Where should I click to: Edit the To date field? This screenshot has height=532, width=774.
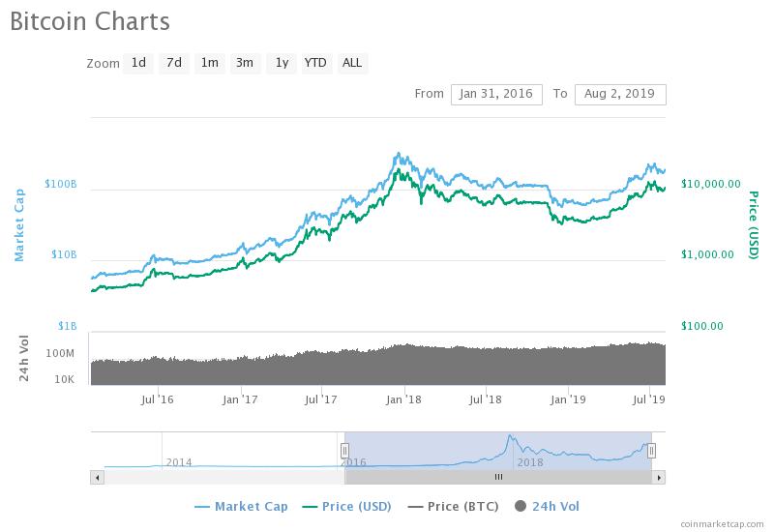pos(620,94)
